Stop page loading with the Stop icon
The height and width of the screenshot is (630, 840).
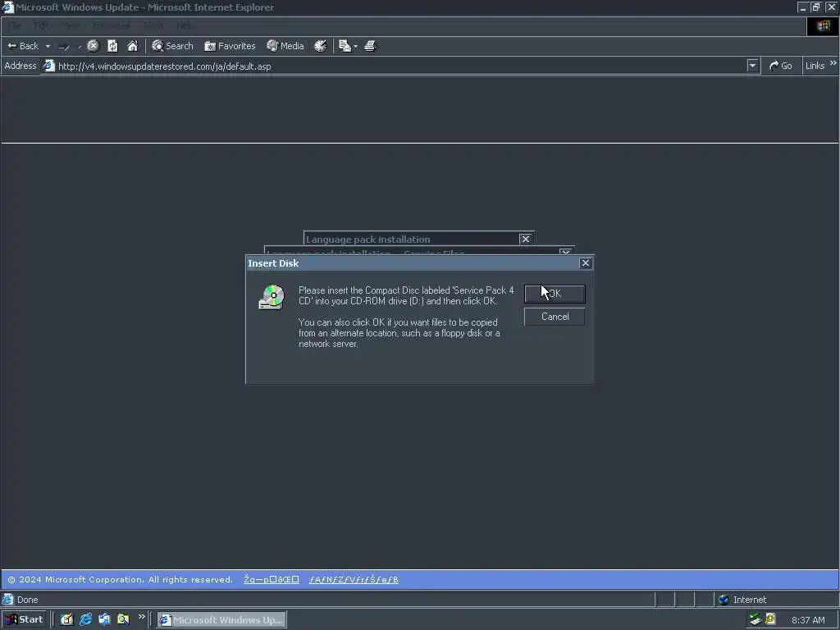pyautogui.click(x=94, y=46)
